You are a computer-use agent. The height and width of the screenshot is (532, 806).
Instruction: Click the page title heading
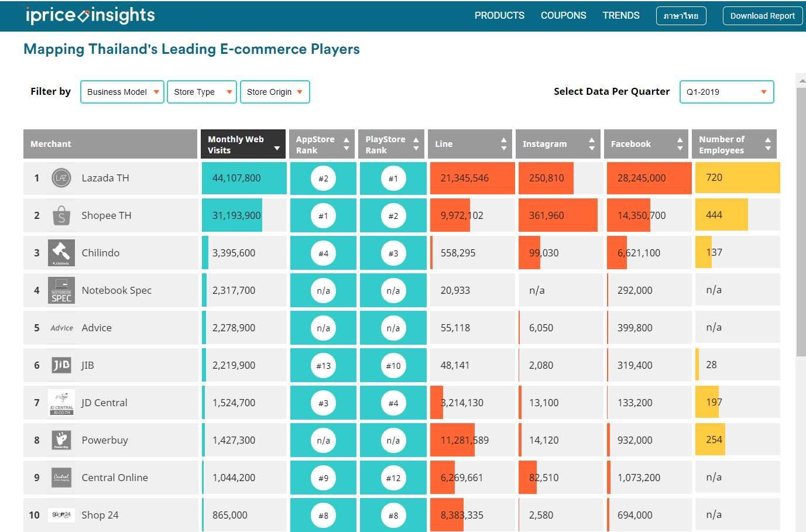pos(191,49)
